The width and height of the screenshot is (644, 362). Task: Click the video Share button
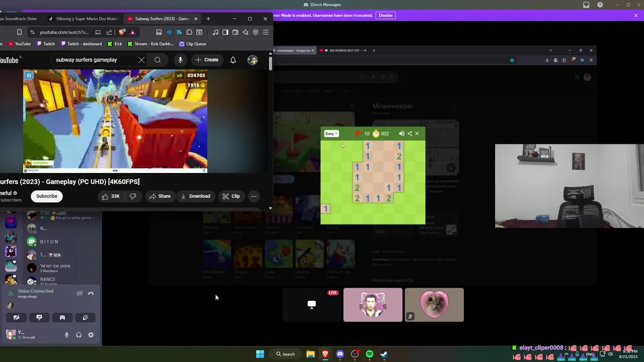tap(159, 196)
